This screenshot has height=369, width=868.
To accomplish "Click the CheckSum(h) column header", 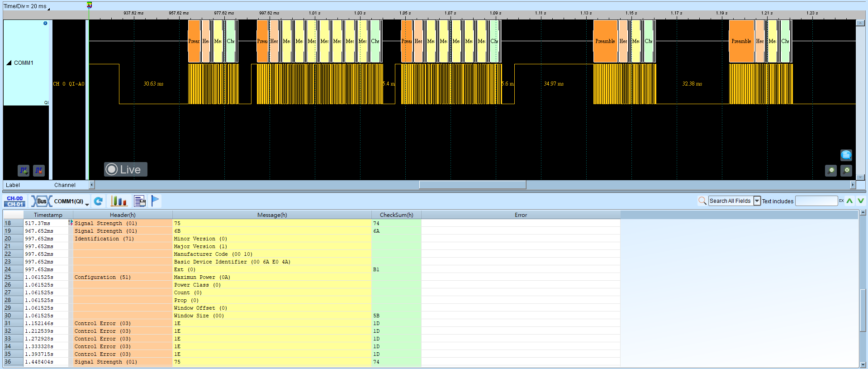I will point(396,215).
